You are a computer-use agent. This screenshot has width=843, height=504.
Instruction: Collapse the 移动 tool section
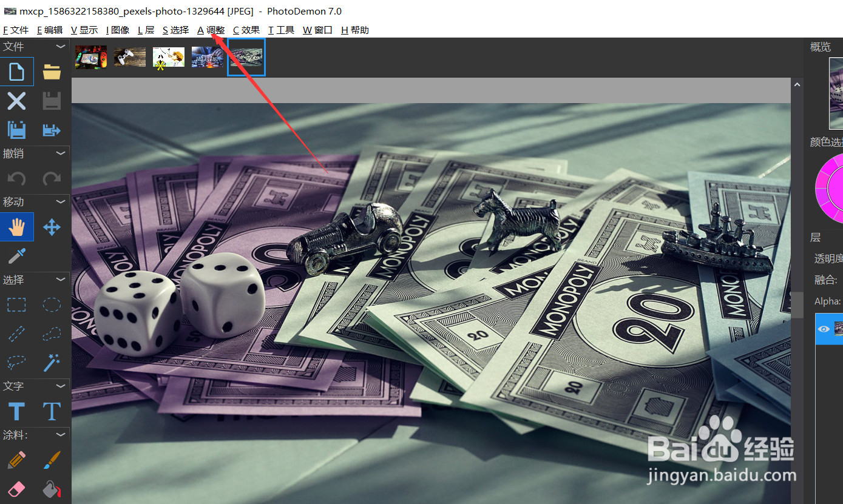[x=61, y=201]
